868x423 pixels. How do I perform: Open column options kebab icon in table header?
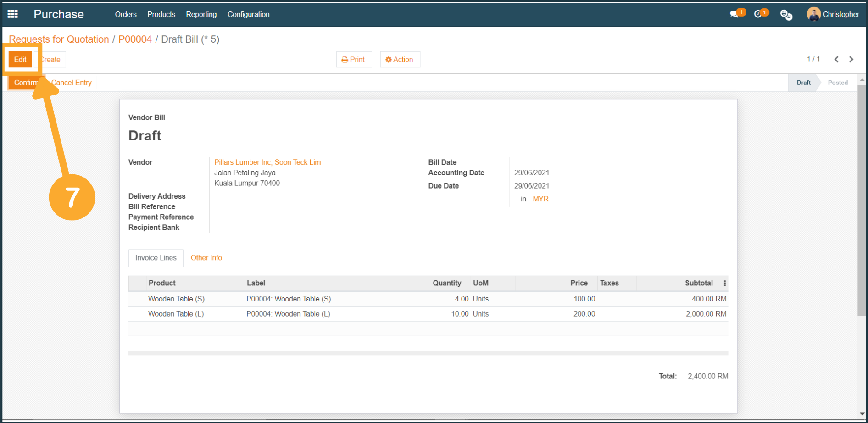(x=725, y=283)
